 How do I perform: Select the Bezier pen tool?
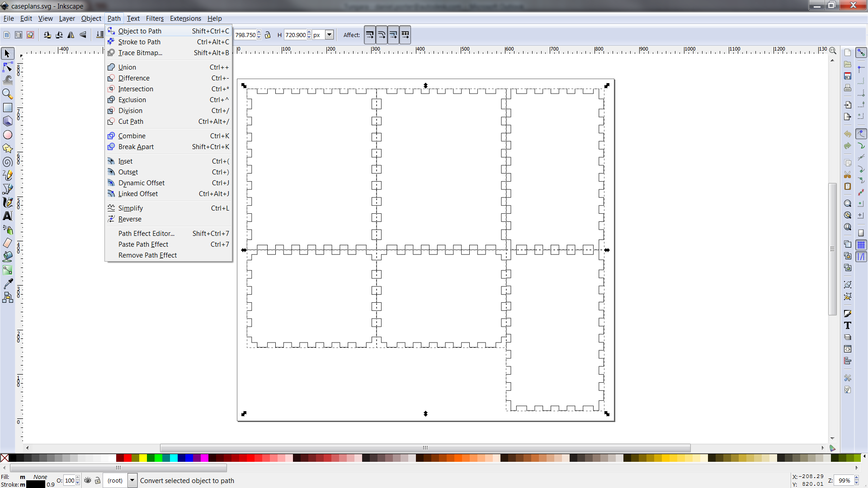coord(7,189)
